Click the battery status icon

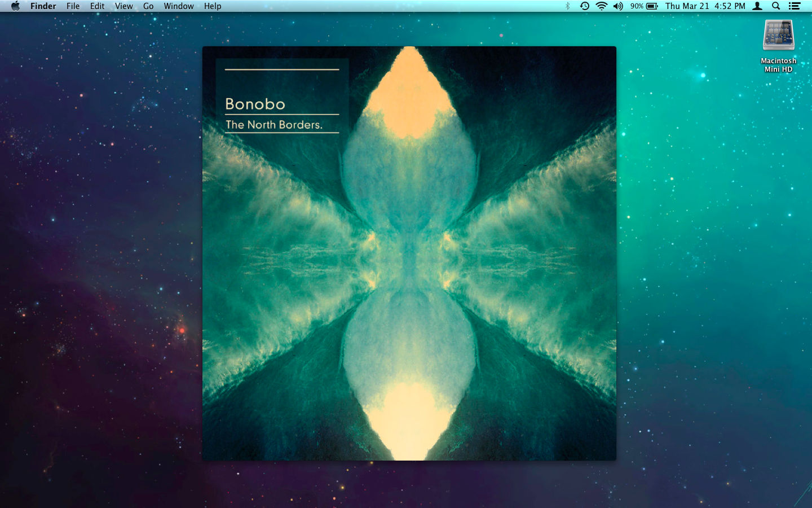pyautogui.click(x=652, y=6)
